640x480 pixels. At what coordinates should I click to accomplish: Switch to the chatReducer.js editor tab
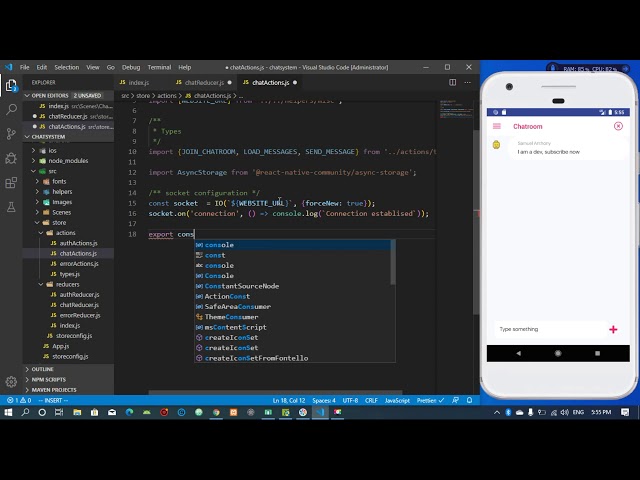pyautogui.click(x=204, y=82)
